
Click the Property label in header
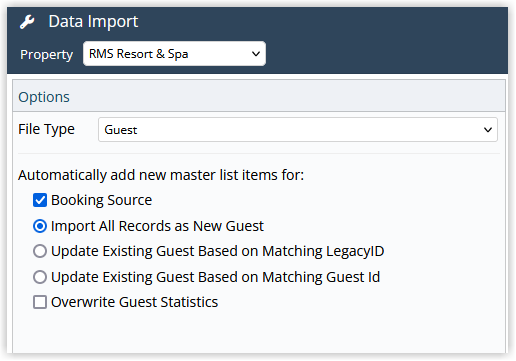tap(46, 54)
